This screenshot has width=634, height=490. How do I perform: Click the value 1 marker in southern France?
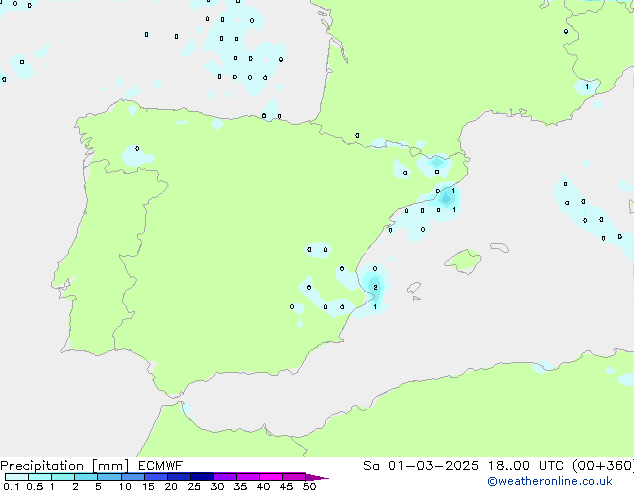pos(586,87)
